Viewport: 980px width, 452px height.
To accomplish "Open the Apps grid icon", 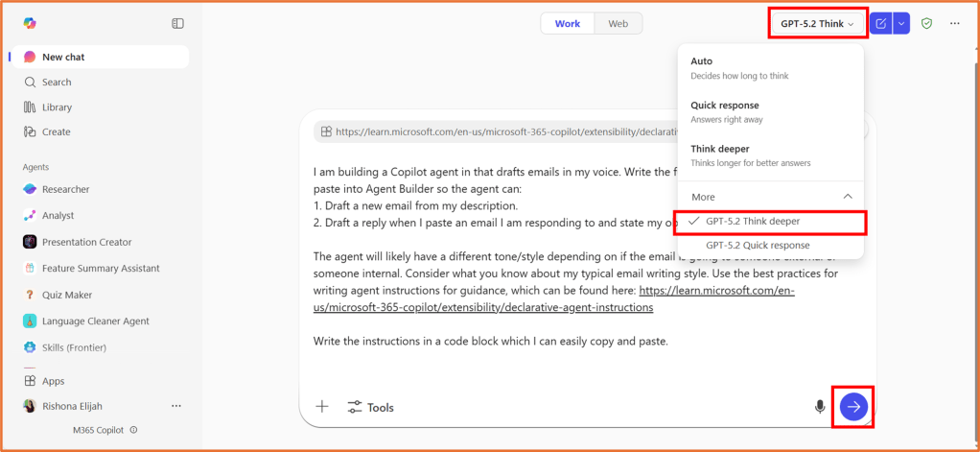I will (30, 380).
